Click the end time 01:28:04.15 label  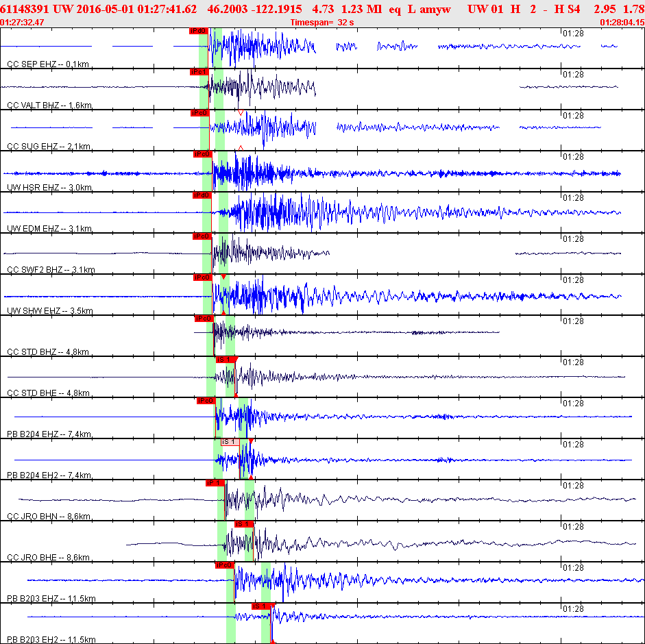(622, 23)
